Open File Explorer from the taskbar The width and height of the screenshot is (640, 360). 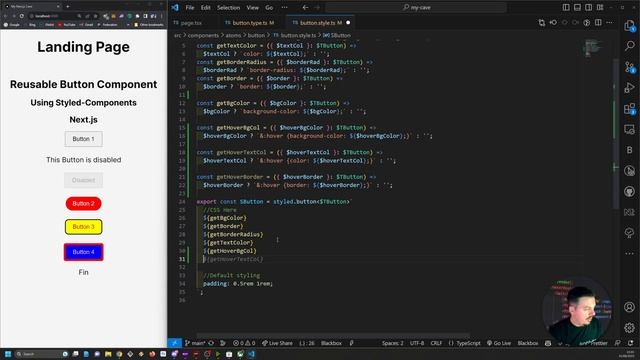coord(108,354)
